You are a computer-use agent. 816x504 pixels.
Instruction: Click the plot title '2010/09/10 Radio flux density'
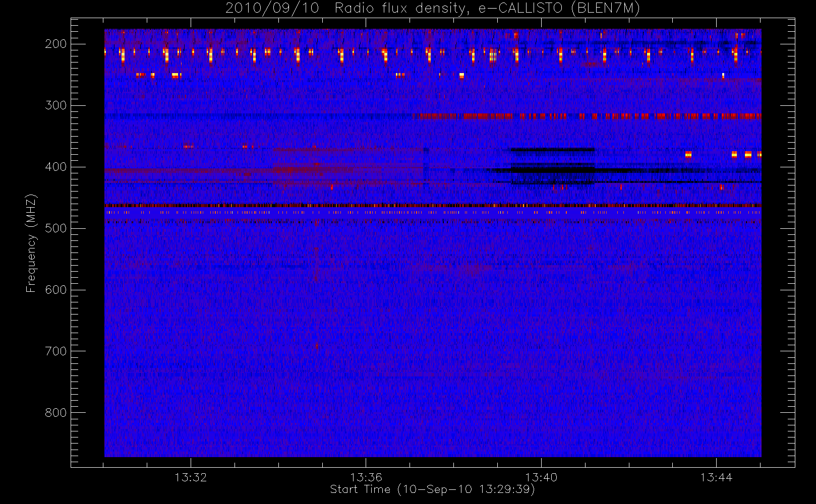pos(432,9)
